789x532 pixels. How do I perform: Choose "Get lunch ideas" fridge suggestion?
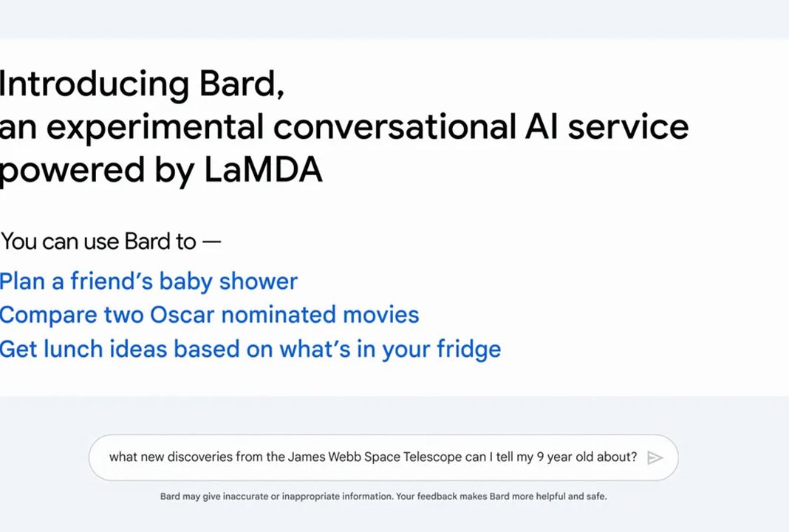tap(250, 349)
